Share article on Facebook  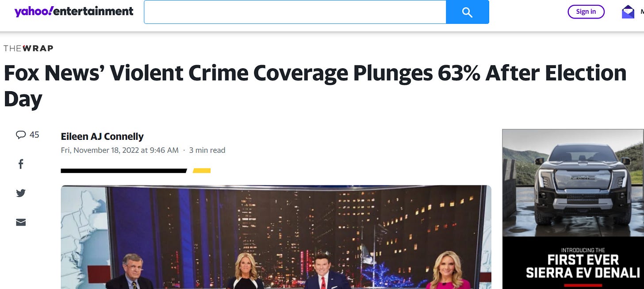coord(21,164)
